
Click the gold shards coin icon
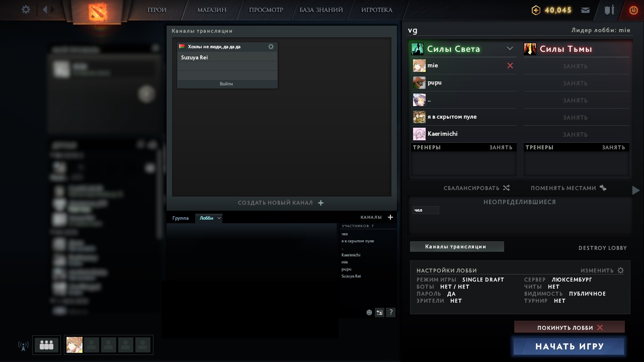(x=536, y=10)
